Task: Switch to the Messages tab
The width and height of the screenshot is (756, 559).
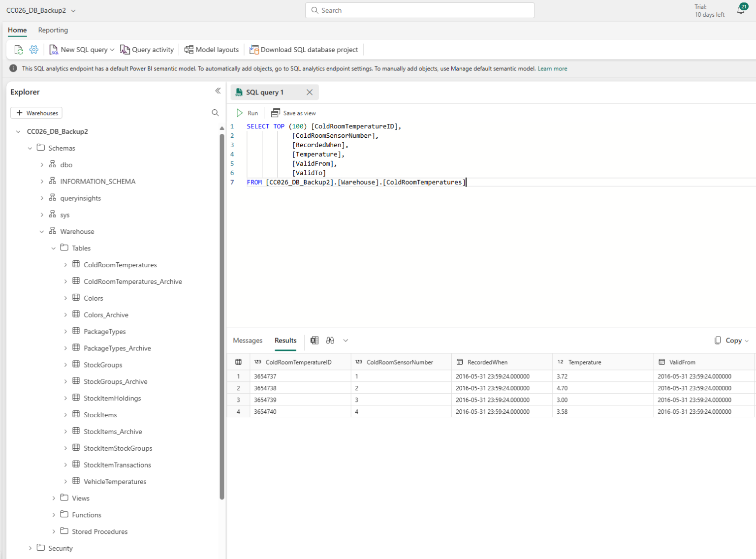Action: coord(248,340)
